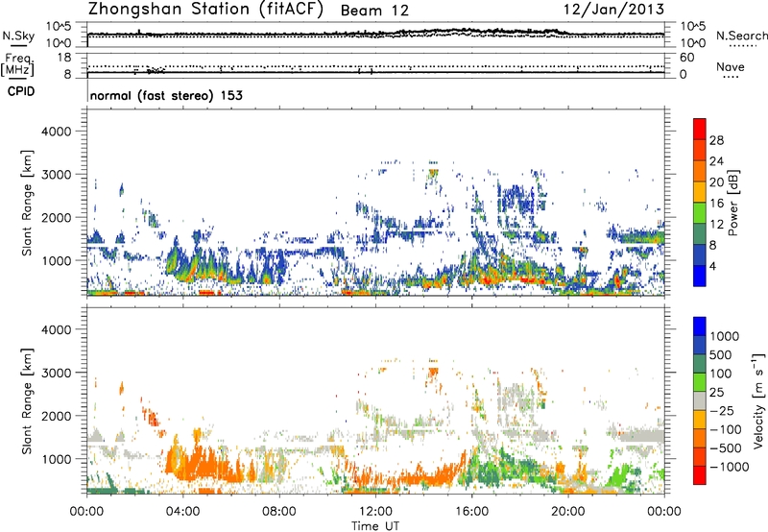
Task: Click the 500 velocity colorbar value
Action: tap(721, 354)
